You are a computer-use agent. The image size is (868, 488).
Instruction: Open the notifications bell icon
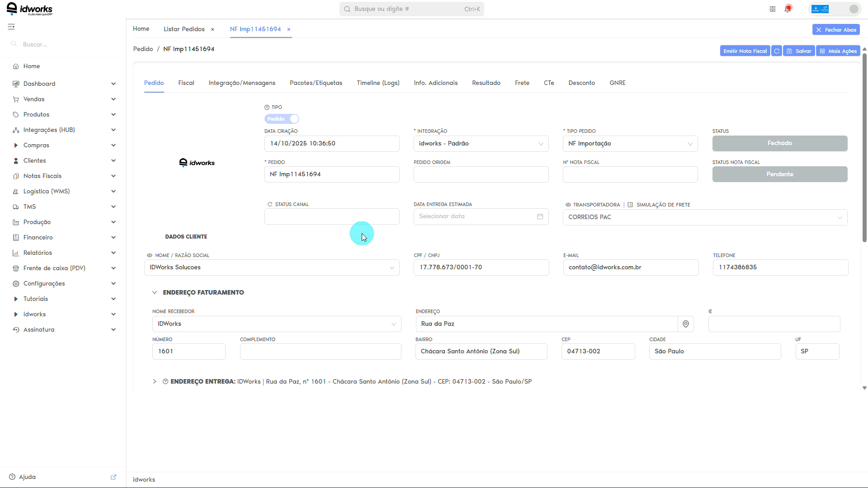click(x=788, y=9)
